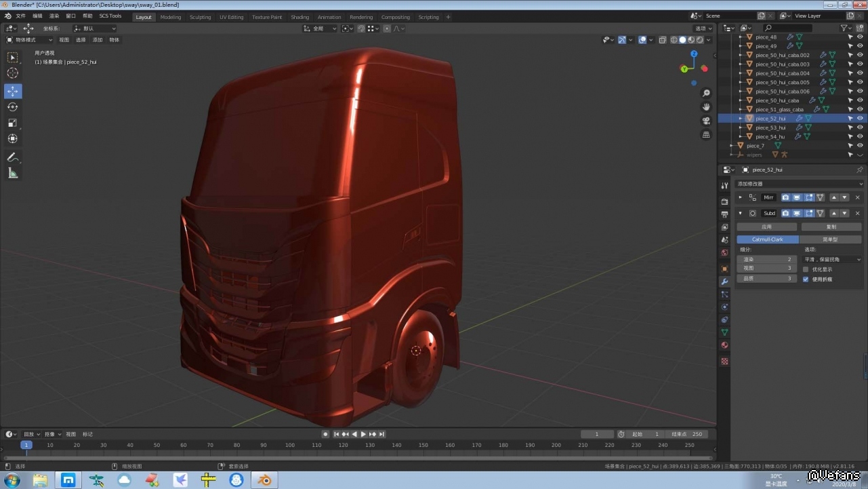Select the Annotate pencil tool
The width and height of the screenshot is (868, 489).
click(13, 157)
